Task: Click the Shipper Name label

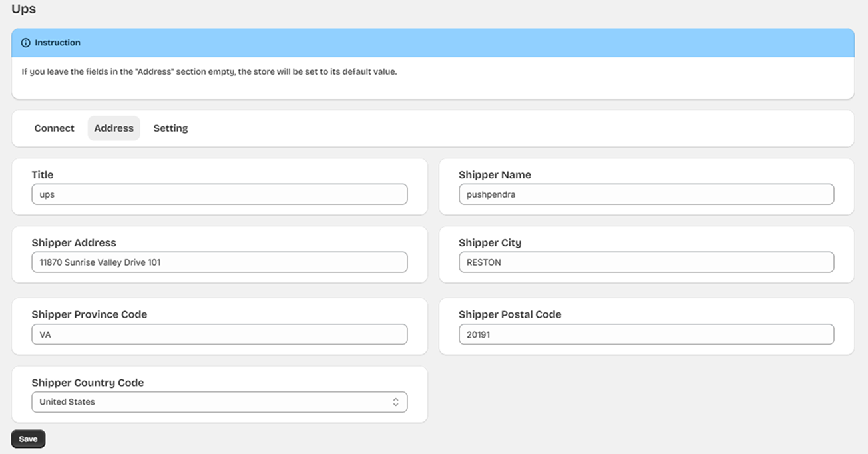Action: 495,175
